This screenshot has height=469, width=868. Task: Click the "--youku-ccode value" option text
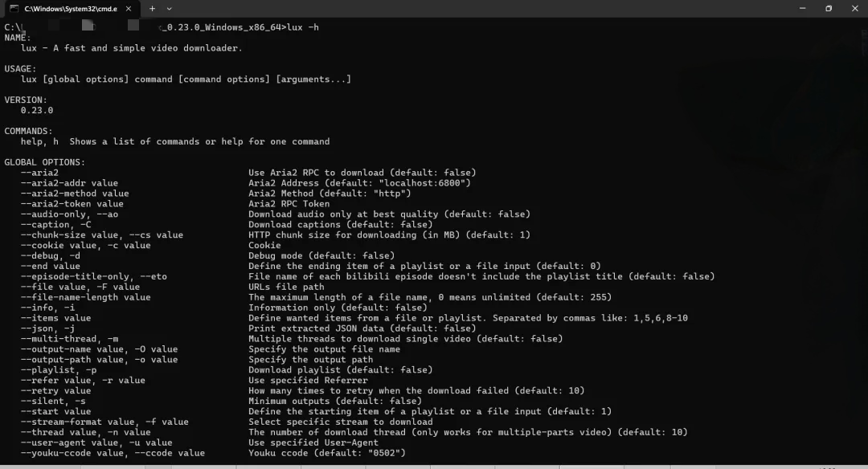72,453
